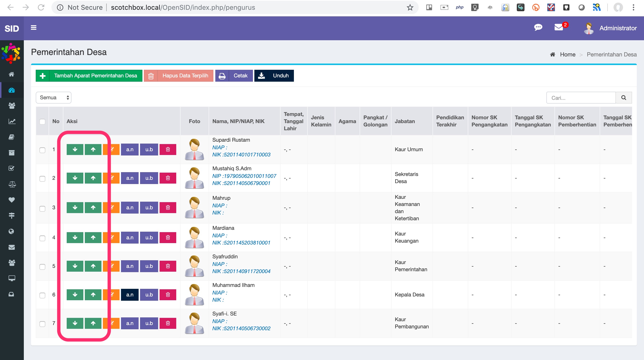The width and height of the screenshot is (644, 360).
Task: Tick the checkbox for row 7
Action: [42, 324]
